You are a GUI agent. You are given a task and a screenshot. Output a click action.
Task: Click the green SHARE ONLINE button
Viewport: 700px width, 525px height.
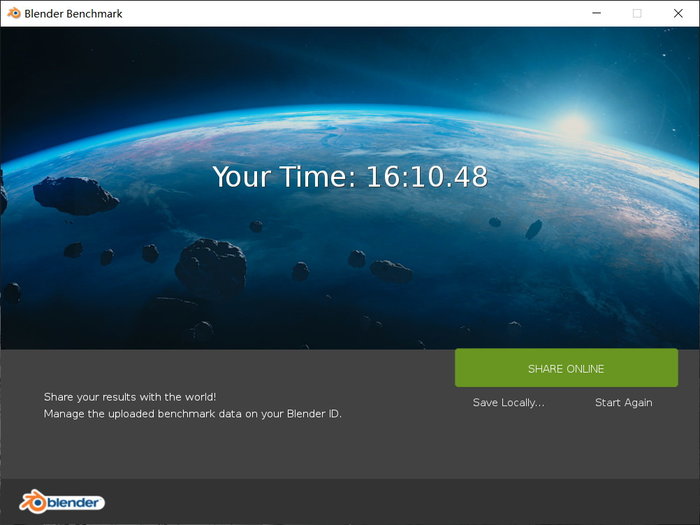click(x=566, y=368)
